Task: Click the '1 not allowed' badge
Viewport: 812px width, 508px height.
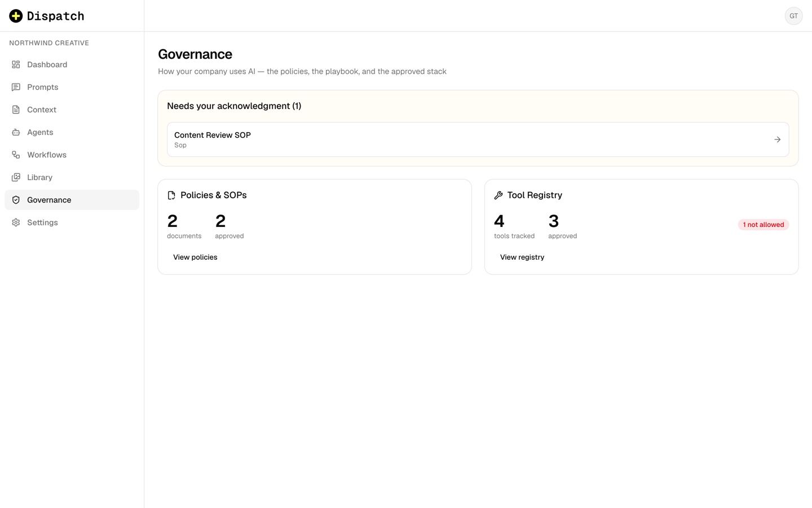Action: coord(763,225)
